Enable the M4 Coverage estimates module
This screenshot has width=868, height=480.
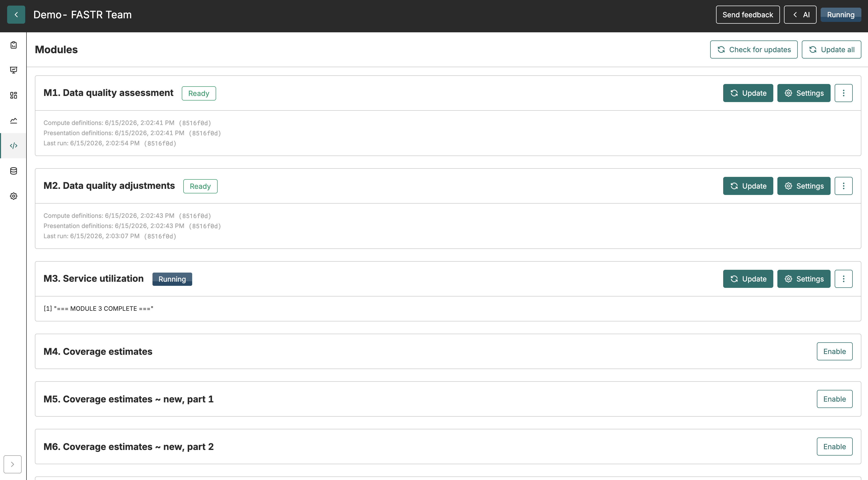(834, 351)
